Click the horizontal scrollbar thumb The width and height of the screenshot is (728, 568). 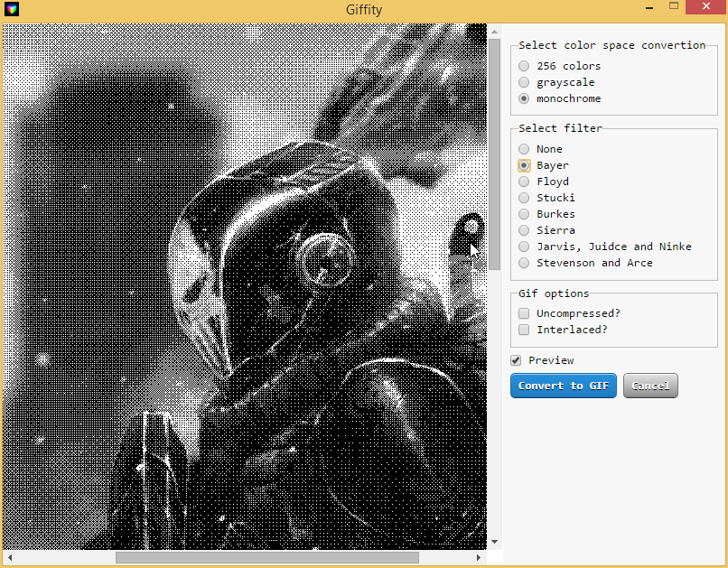click(x=267, y=557)
